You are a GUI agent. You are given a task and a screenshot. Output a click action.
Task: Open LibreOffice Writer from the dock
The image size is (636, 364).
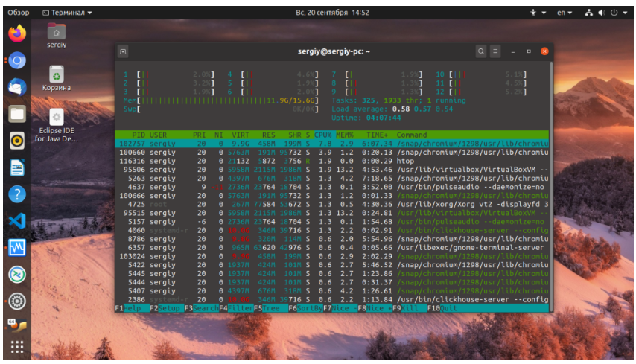17,167
